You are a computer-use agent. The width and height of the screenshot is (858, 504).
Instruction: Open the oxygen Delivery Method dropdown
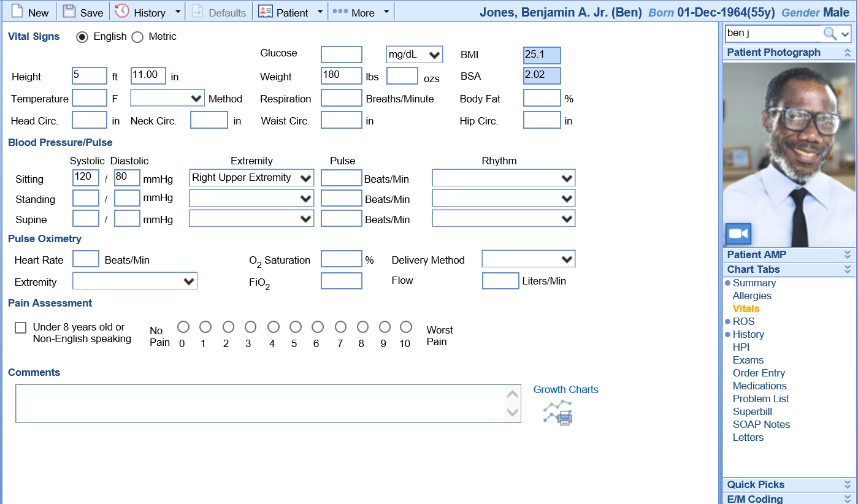coord(529,259)
